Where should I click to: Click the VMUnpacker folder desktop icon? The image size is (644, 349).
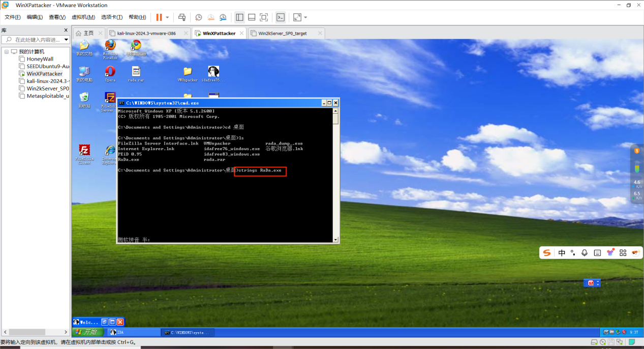click(188, 74)
